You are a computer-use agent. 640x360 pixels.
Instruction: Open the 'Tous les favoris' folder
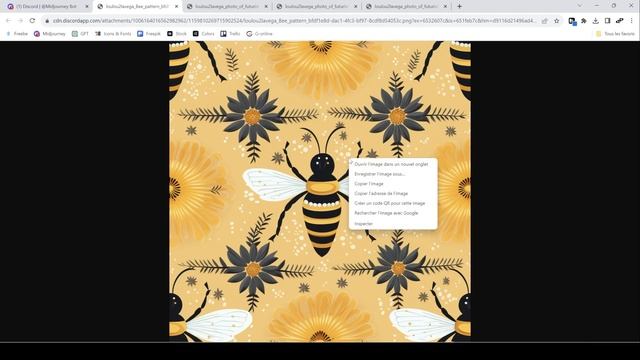point(615,34)
